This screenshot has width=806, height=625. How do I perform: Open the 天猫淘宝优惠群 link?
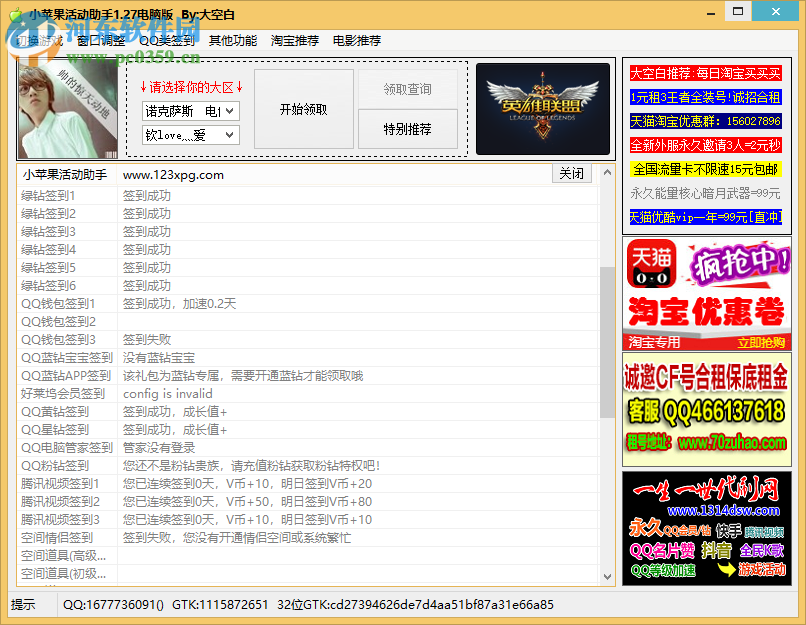coord(705,121)
